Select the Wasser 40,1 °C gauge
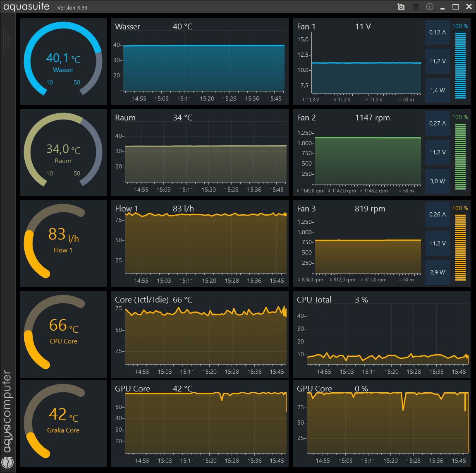 pos(63,61)
